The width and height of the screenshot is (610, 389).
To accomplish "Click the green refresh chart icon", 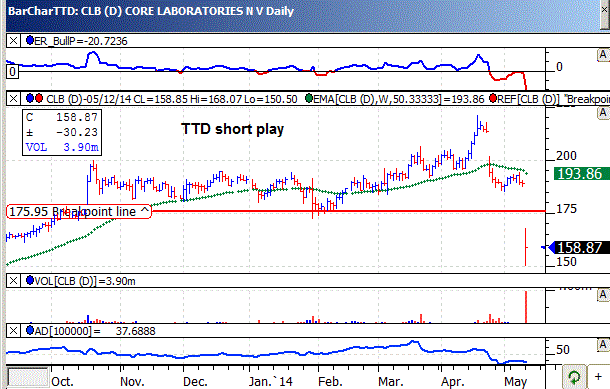I will pyautogui.click(x=574, y=377).
